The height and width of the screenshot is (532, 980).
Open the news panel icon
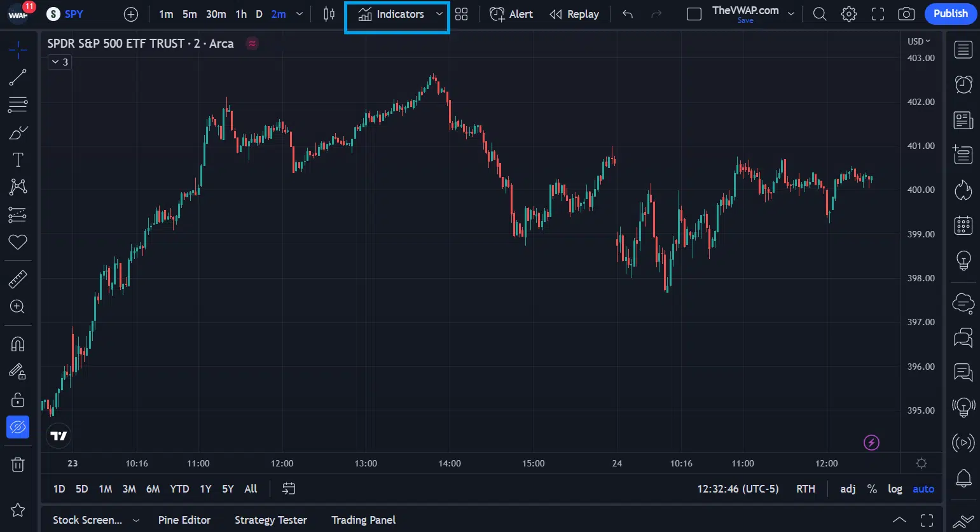click(x=963, y=120)
